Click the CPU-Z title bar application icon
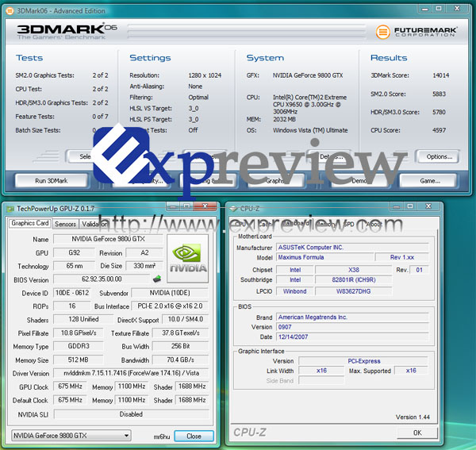This screenshot has width=476, height=450. (x=233, y=208)
